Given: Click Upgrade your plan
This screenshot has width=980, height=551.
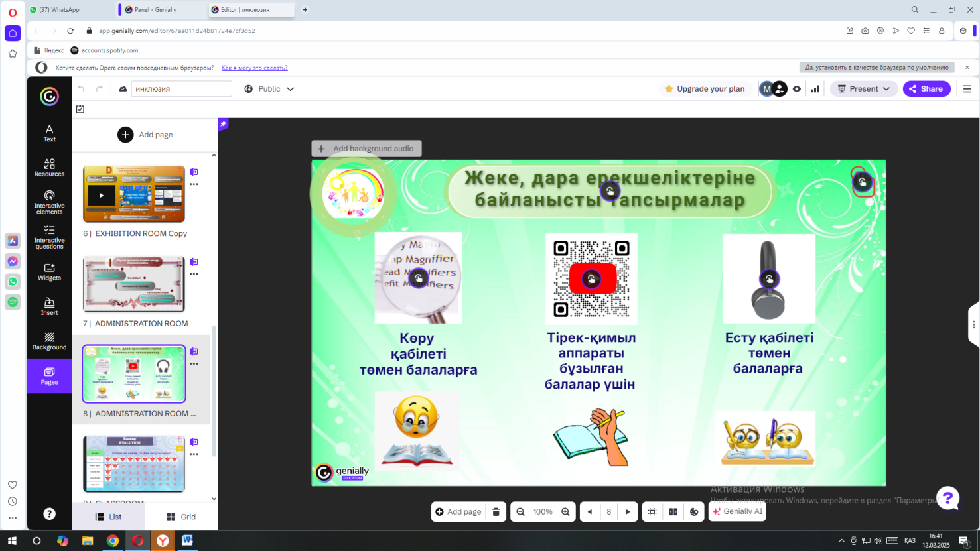Looking at the screenshot, I should tap(704, 89).
